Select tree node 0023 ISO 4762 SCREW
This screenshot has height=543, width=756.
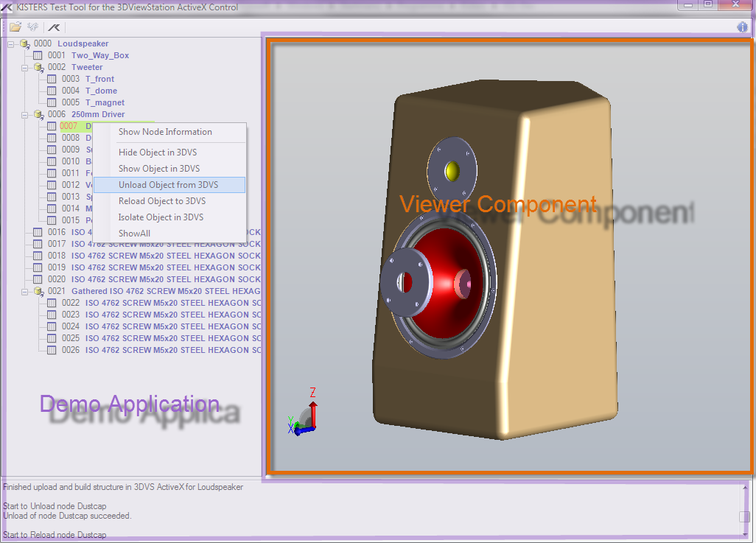tap(161, 315)
